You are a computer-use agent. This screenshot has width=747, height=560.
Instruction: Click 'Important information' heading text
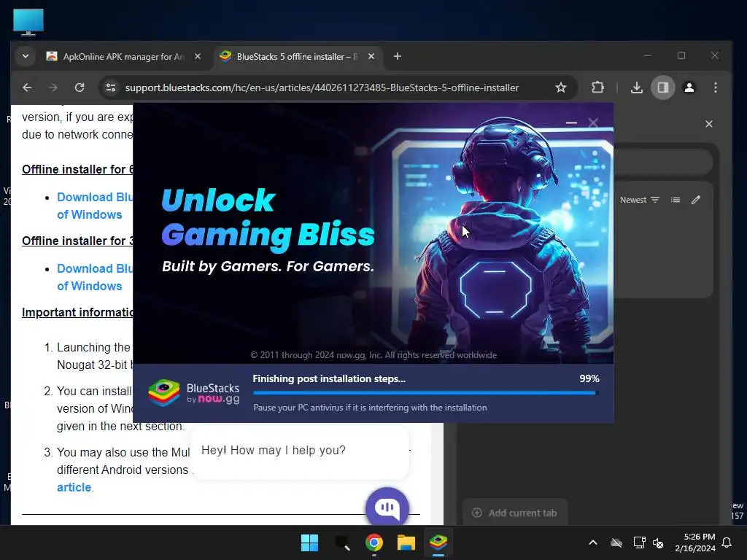click(x=77, y=312)
